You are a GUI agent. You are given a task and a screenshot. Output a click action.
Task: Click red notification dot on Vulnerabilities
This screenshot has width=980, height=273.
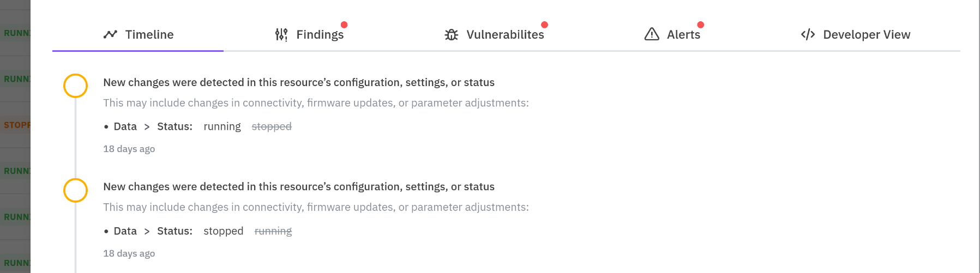pos(544,25)
